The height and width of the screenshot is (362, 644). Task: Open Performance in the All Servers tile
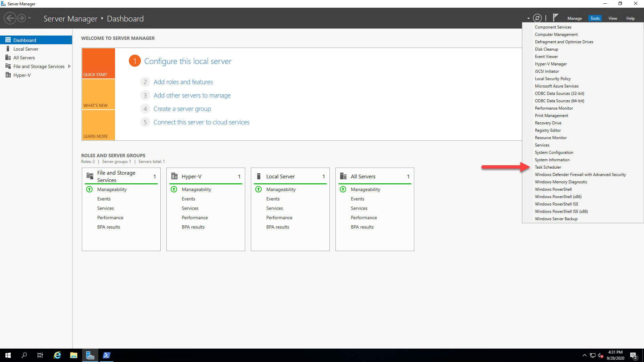[x=364, y=218]
